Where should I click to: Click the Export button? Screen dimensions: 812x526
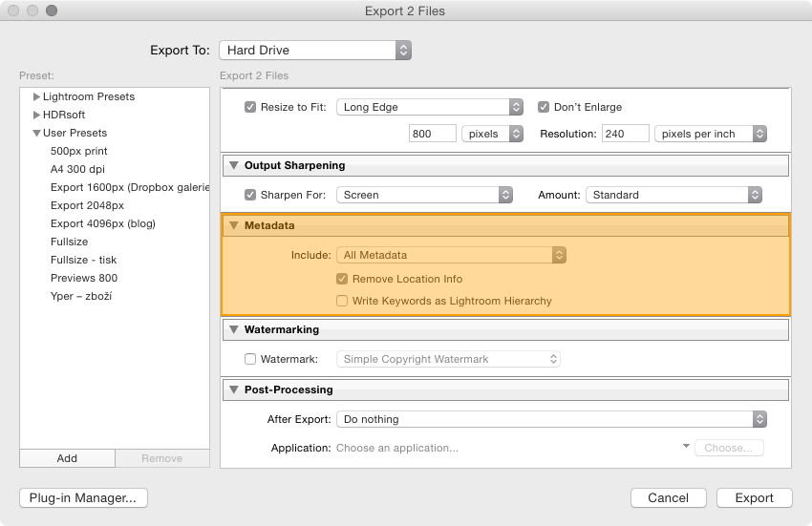(754, 498)
